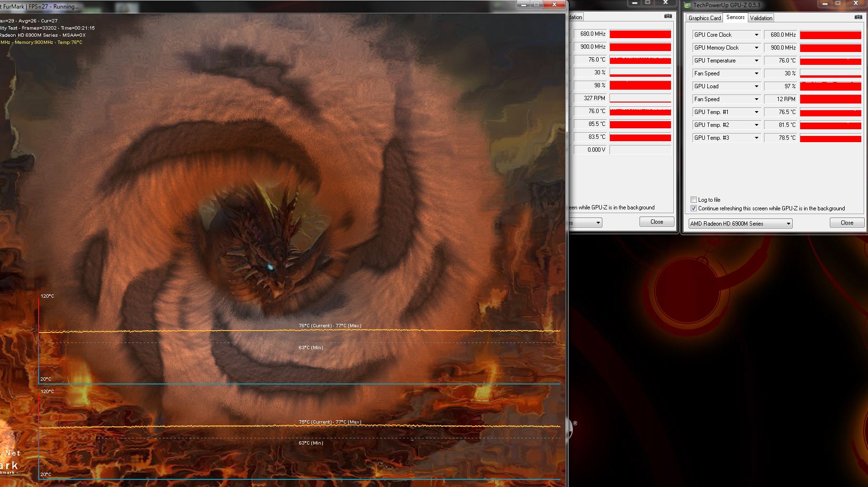Click the 81.5 °C value
The width and height of the screenshot is (868, 487).
point(780,125)
